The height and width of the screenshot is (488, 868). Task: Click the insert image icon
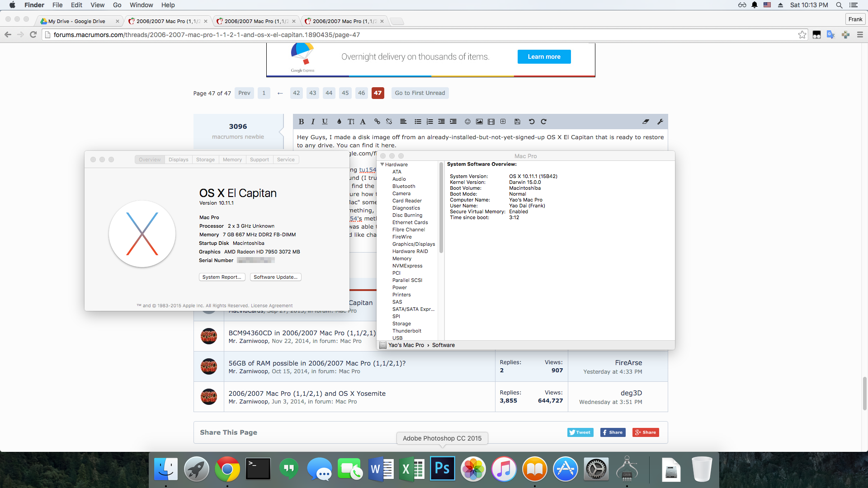point(479,122)
